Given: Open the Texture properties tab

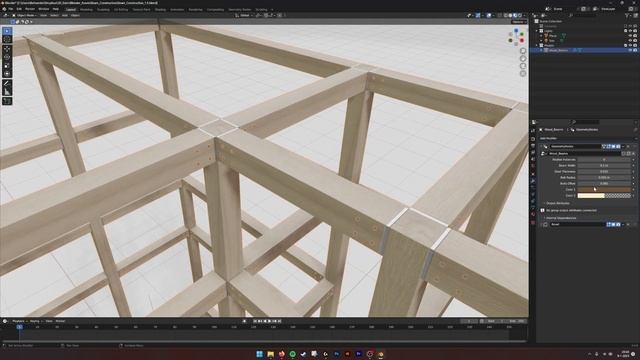Looking at the screenshot, I should click(533, 222).
